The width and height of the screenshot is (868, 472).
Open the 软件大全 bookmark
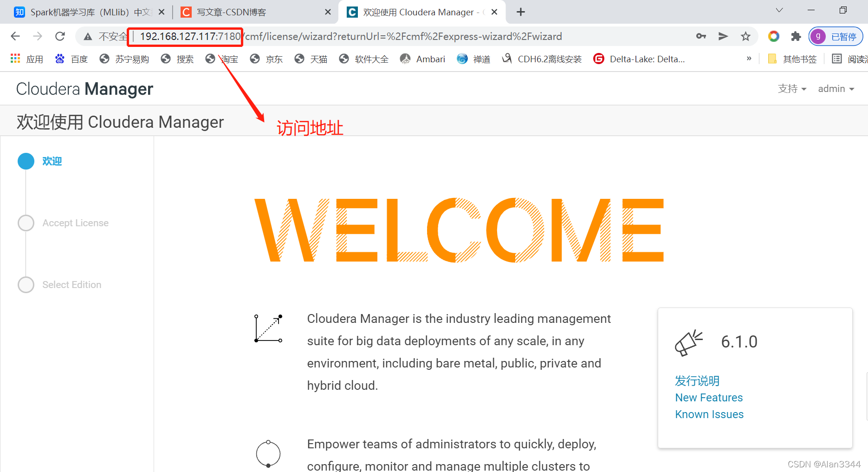click(x=364, y=59)
